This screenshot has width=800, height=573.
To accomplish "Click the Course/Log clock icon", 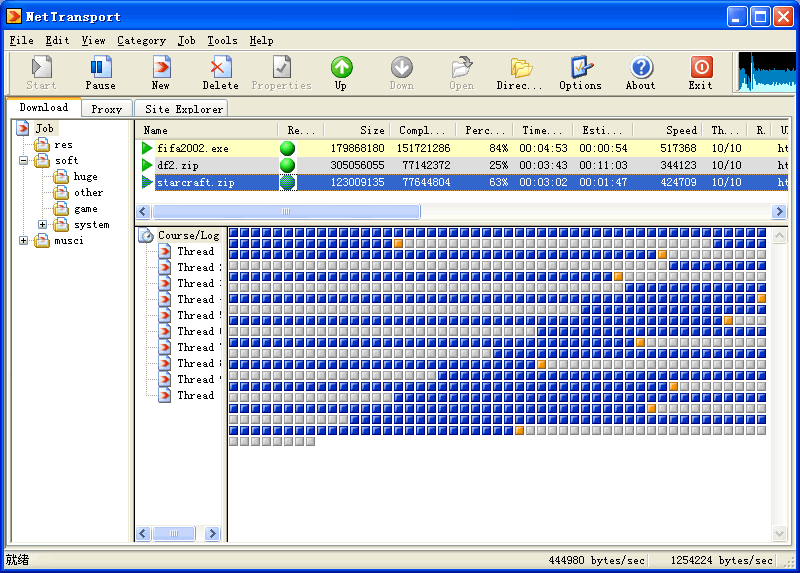I will [x=147, y=235].
